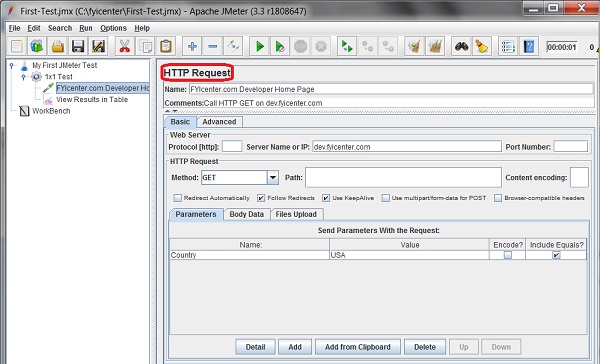Open the Edit menu
Image resolution: width=600 pixels, height=364 pixels.
point(34,28)
